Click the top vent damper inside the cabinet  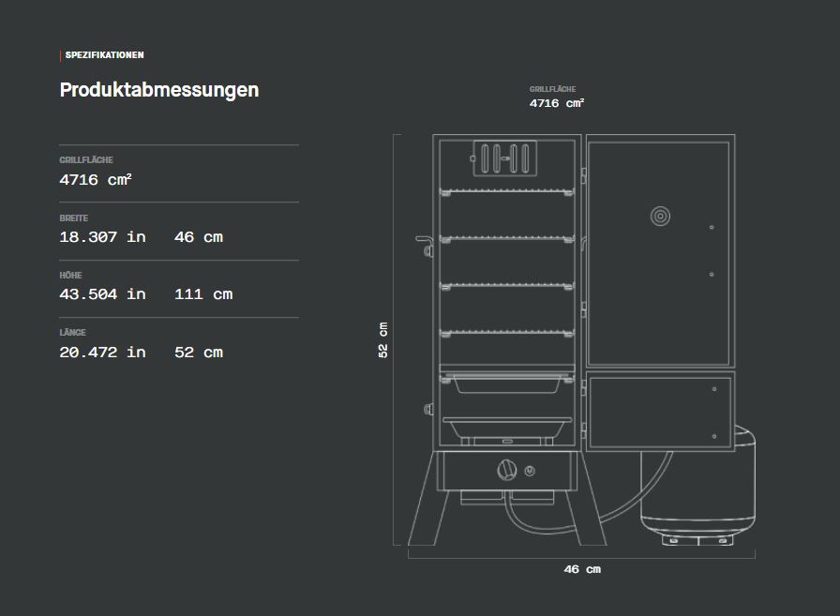click(505, 158)
